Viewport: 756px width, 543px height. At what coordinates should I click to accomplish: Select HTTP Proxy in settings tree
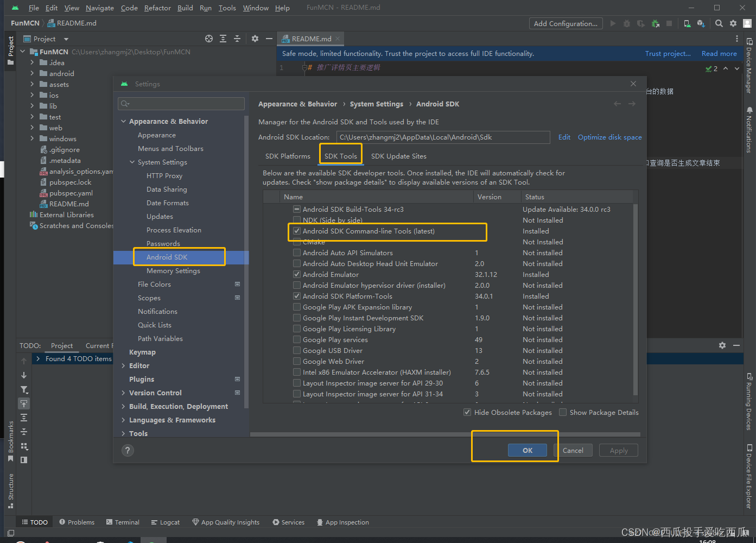point(164,175)
